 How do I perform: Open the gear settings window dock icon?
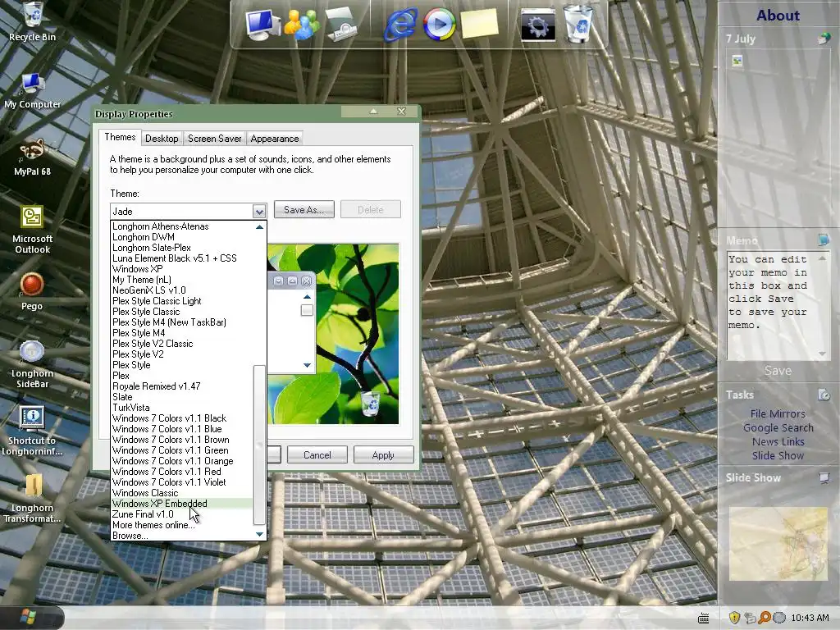point(538,25)
